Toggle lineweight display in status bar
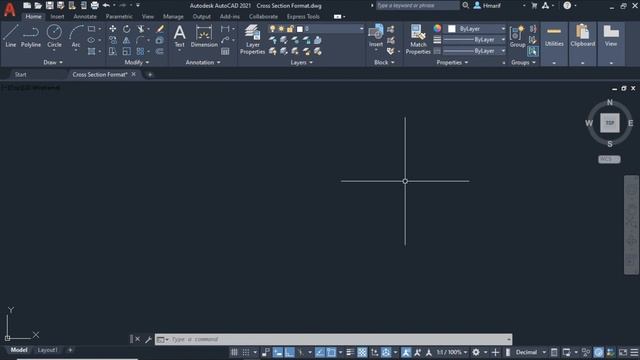The height and width of the screenshot is (360, 640). click(x=350, y=352)
